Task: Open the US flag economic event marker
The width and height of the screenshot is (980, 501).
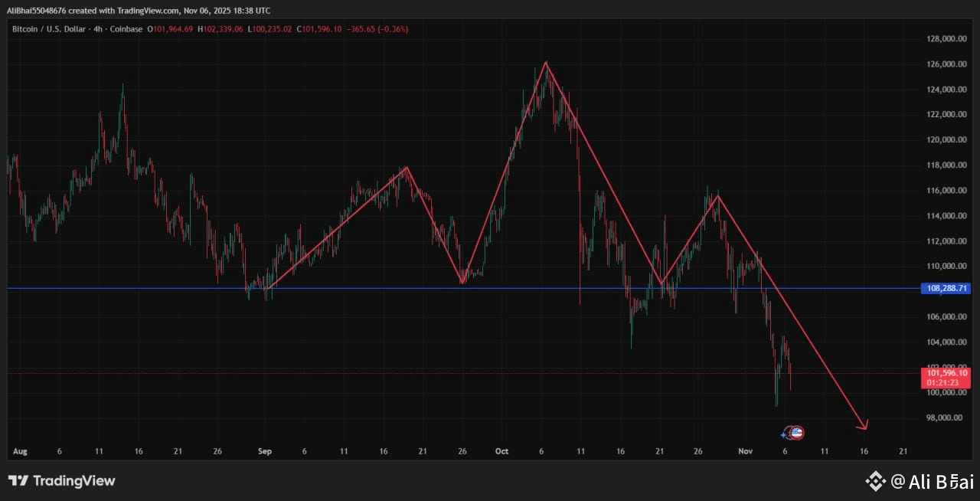Action: pyautogui.click(x=797, y=433)
